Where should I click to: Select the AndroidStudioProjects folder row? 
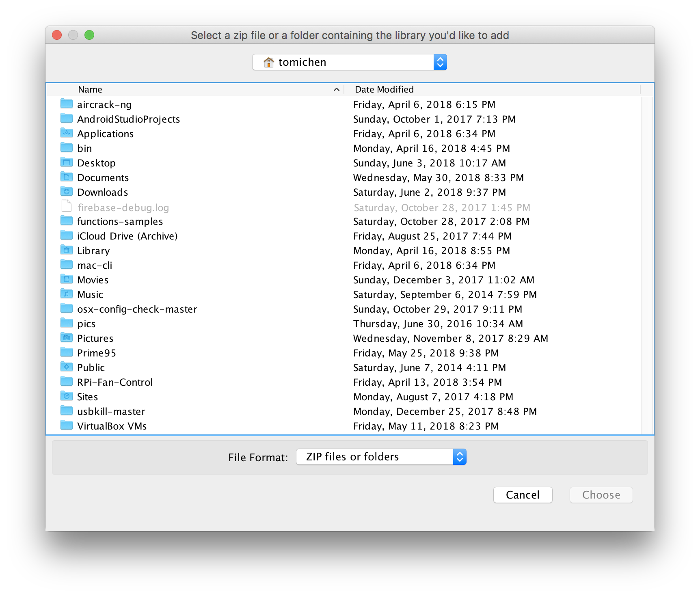(x=128, y=119)
